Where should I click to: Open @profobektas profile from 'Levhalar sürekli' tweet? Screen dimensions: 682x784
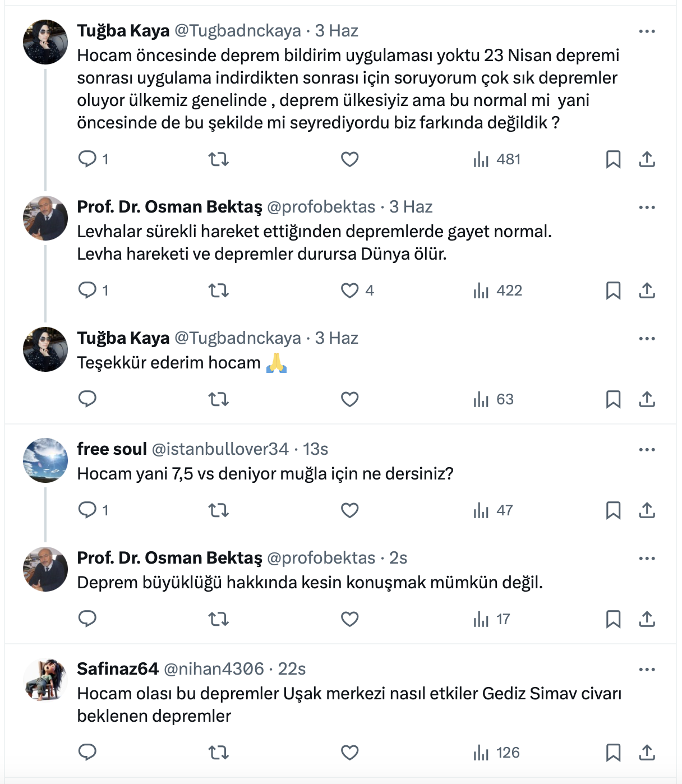tap(321, 207)
